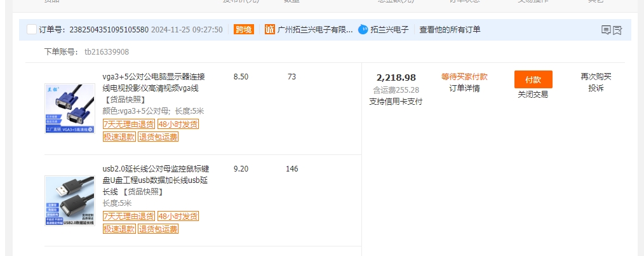Click 投诉 to file a complaint
The image size is (644, 256).
pyautogui.click(x=595, y=88)
